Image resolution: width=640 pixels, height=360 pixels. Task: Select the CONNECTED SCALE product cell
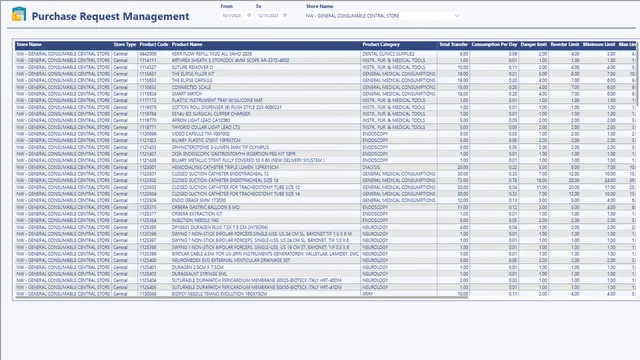191,87
